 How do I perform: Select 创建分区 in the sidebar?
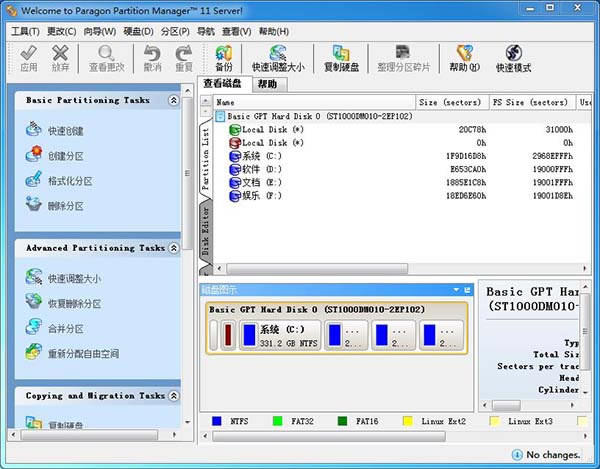[64, 156]
